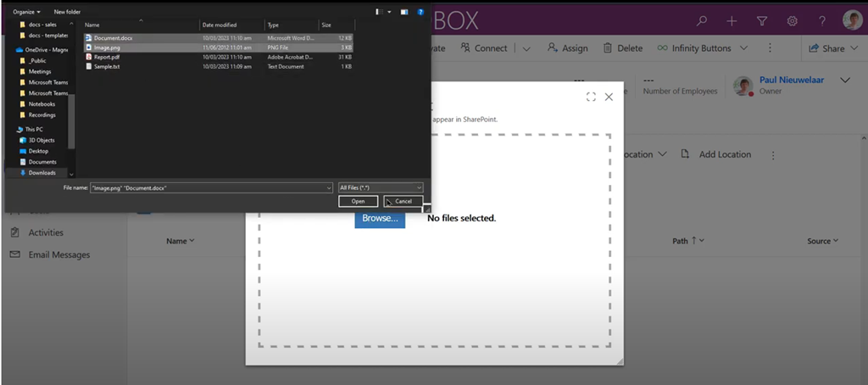Click the Infinity Buttons command
This screenshot has height=385, width=868.
pos(694,48)
